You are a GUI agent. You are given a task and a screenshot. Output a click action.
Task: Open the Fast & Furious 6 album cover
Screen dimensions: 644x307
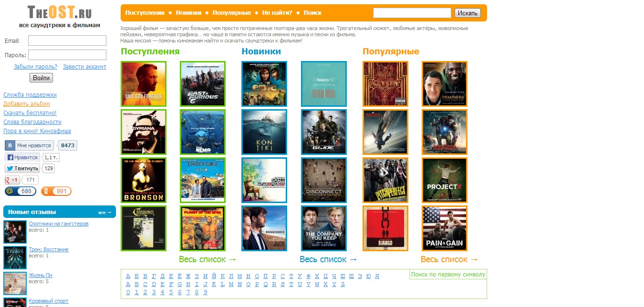(x=203, y=84)
